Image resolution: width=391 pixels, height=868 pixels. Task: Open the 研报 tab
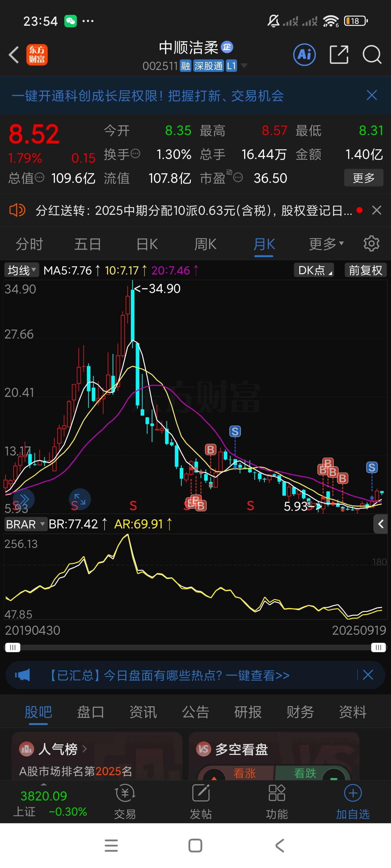[x=248, y=712]
